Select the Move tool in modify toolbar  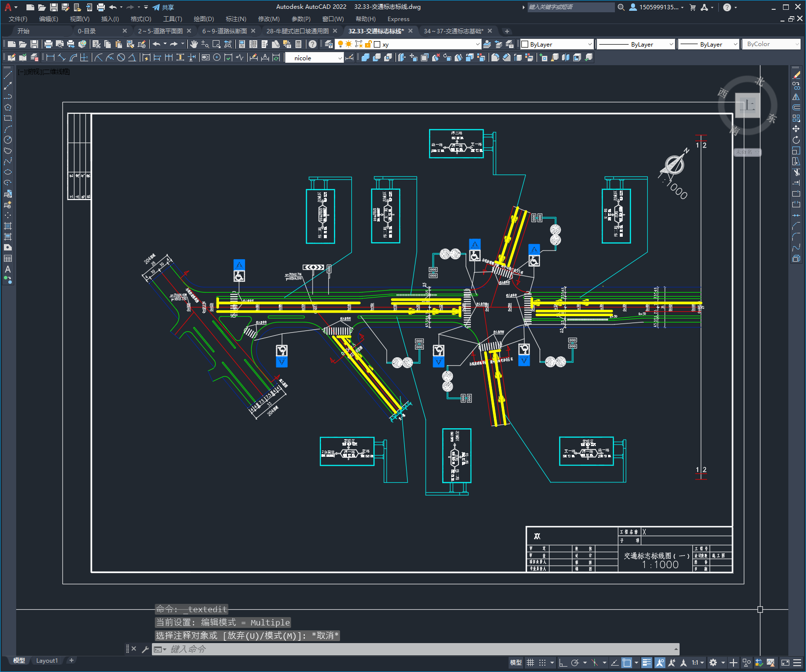pos(796,129)
